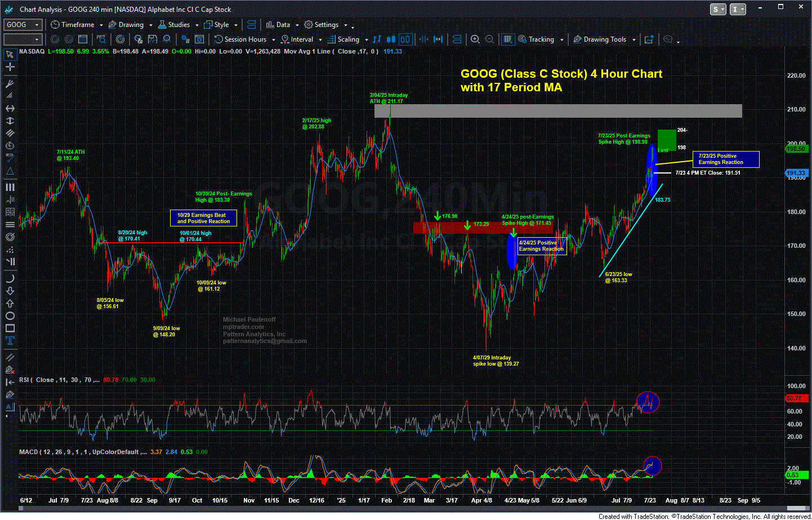Click the Studies button

pos(174,25)
